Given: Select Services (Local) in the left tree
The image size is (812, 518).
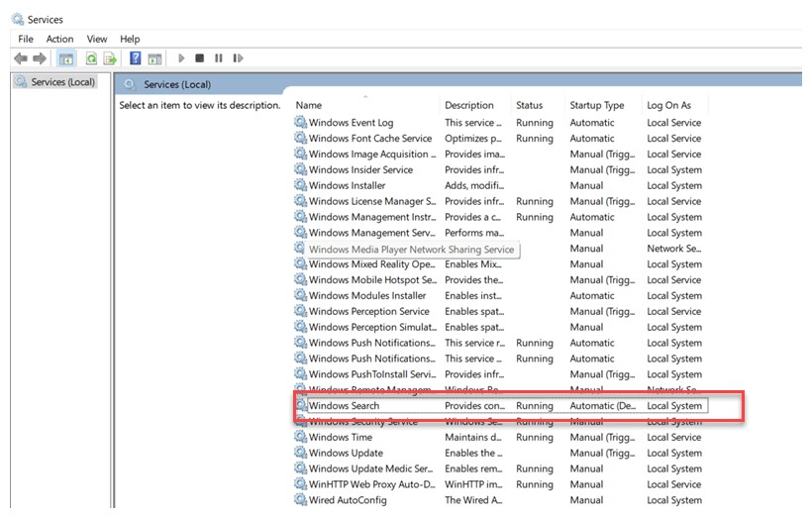Looking at the screenshot, I should click(x=55, y=82).
